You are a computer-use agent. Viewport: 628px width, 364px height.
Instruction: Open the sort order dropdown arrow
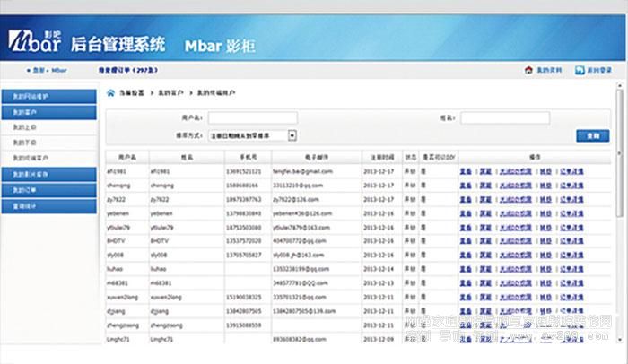[x=292, y=135]
